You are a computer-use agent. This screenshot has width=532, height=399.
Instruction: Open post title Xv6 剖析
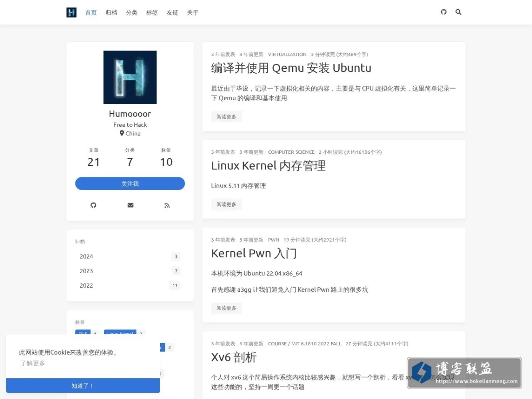(x=234, y=357)
